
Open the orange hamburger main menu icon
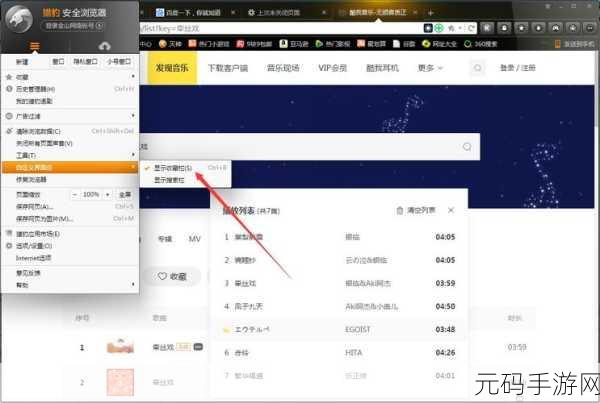click(35, 46)
